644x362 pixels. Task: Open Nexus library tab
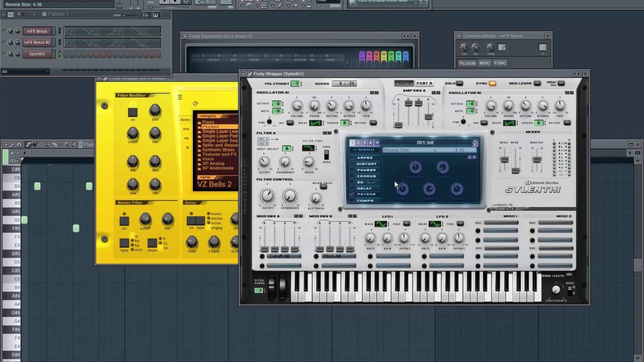click(x=185, y=120)
